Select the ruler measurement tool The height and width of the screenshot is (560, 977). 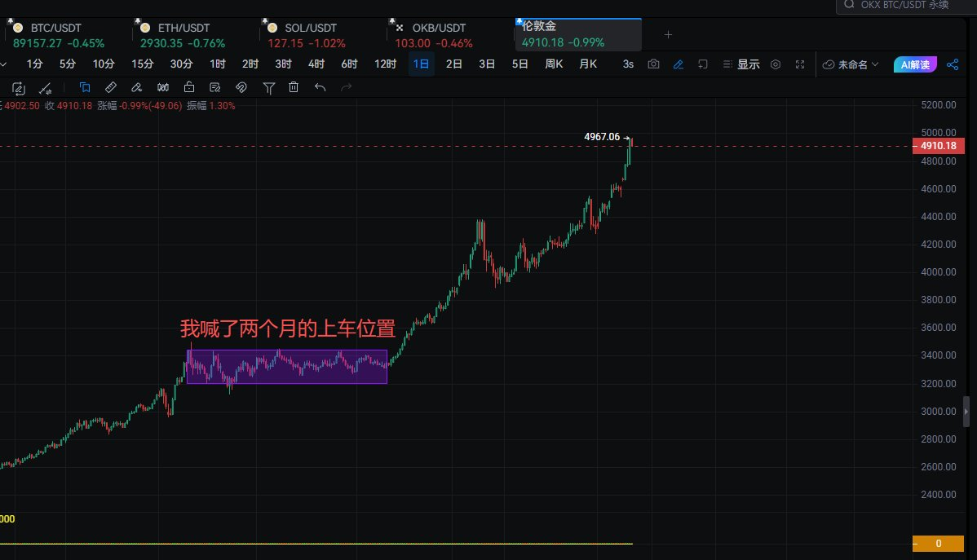point(111,87)
